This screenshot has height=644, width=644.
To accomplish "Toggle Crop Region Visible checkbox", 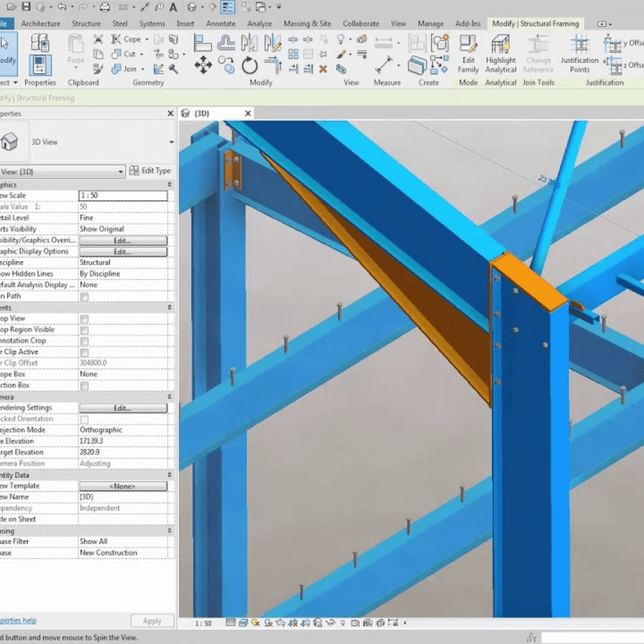I will click(85, 330).
